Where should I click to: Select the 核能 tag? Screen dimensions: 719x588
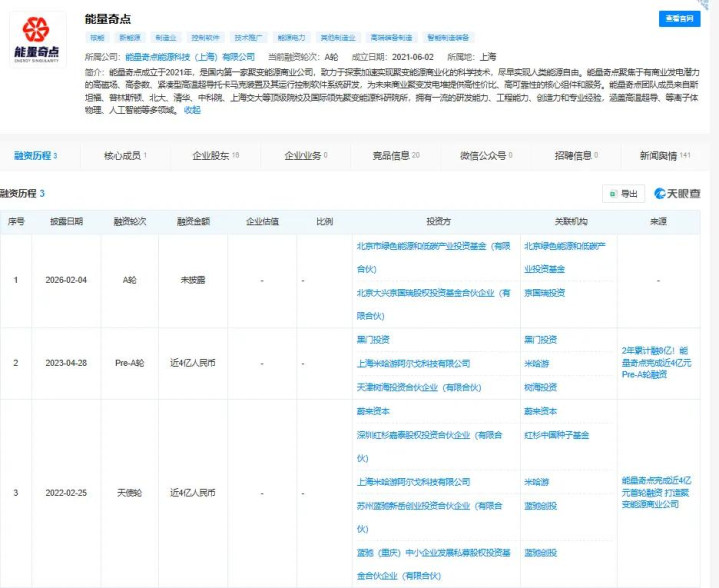click(97, 38)
